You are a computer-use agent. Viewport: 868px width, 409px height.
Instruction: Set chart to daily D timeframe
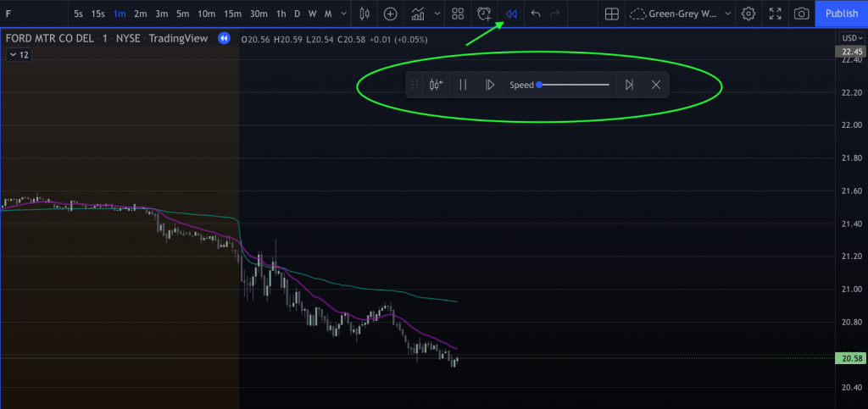pos(297,14)
